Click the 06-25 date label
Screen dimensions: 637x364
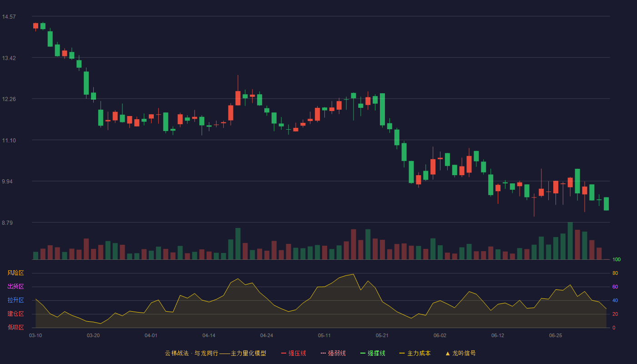(556, 335)
